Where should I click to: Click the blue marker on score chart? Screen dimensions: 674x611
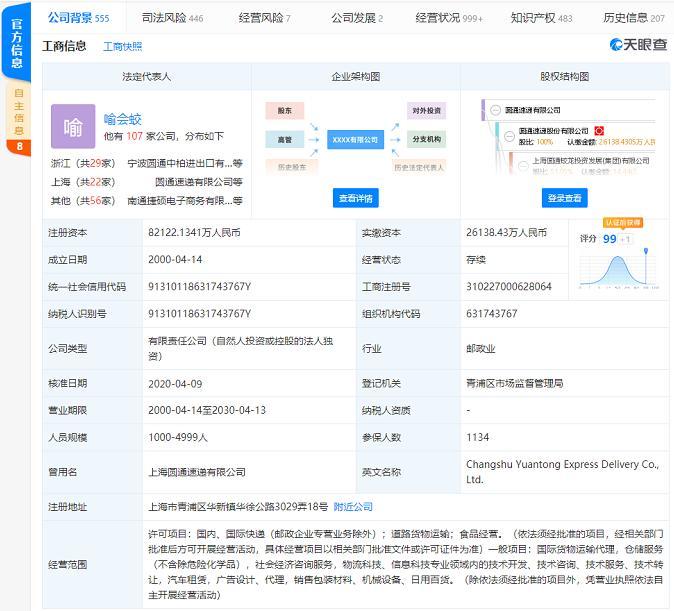tap(646, 251)
